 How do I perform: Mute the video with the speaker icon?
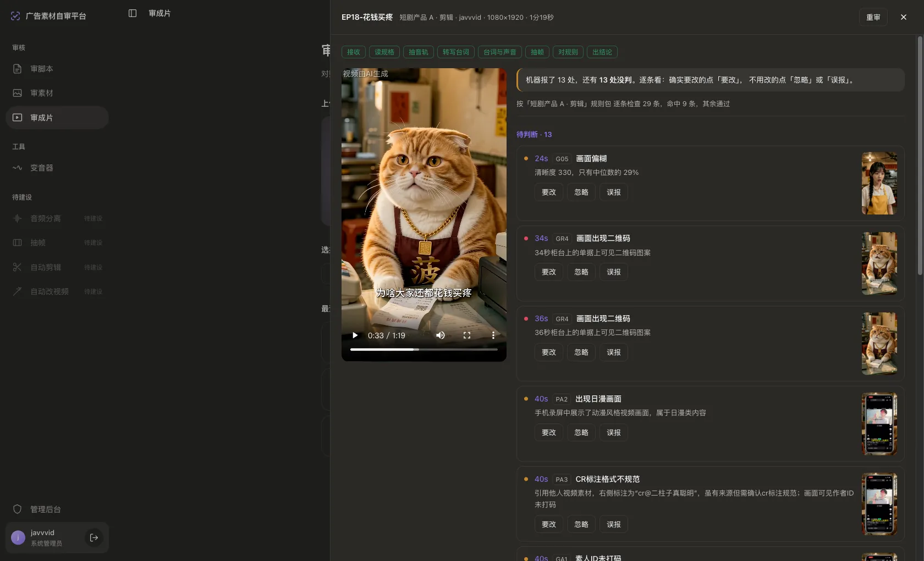[441, 335]
